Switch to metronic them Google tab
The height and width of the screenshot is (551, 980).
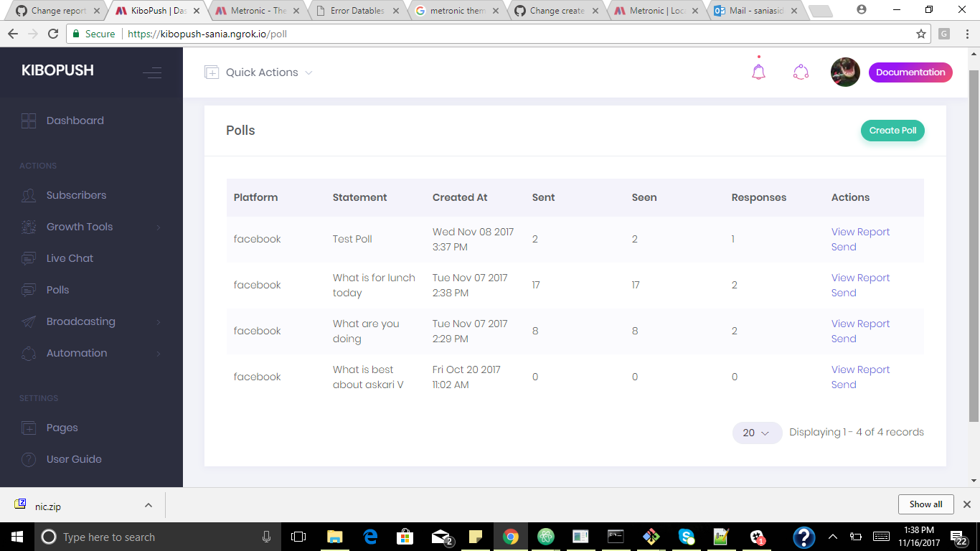tap(458, 11)
